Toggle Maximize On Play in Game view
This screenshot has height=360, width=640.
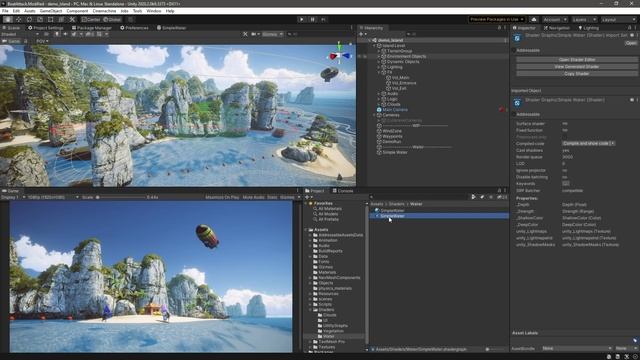tap(222, 197)
